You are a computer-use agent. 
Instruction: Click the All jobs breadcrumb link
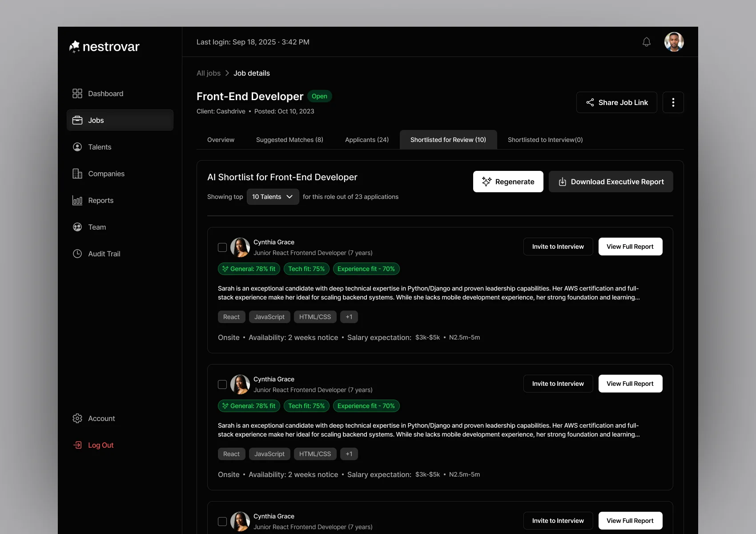coord(209,73)
